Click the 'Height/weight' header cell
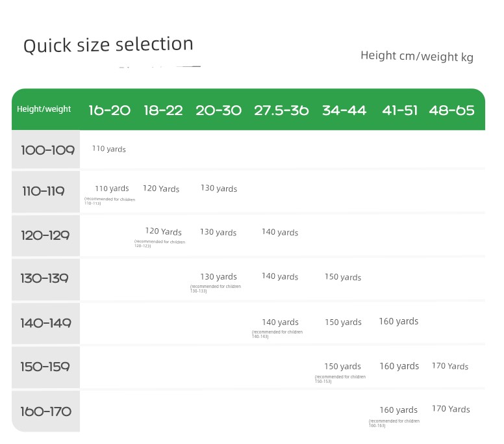This screenshot has width=504, height=444. tap(44, 109)
